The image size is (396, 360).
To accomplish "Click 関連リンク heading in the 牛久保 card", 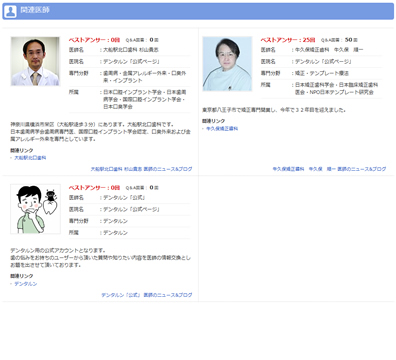I will 214,121.
